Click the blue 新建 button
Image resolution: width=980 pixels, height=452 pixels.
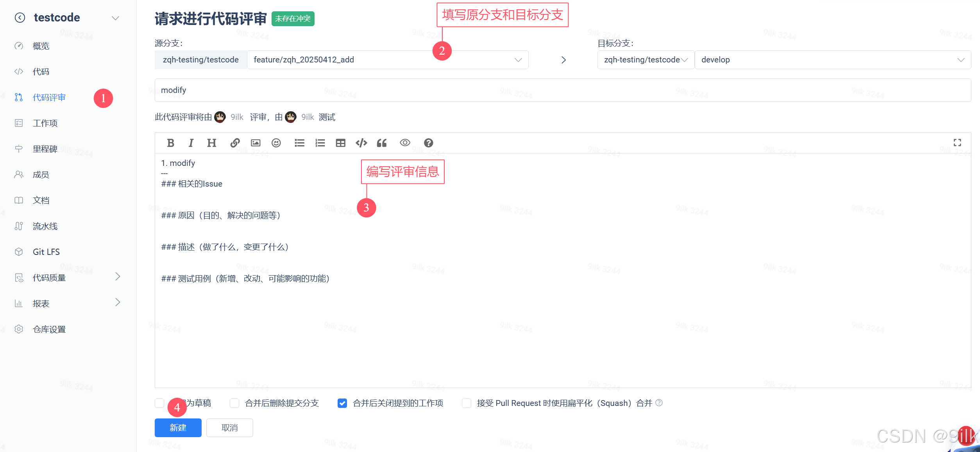pos(178,428)
